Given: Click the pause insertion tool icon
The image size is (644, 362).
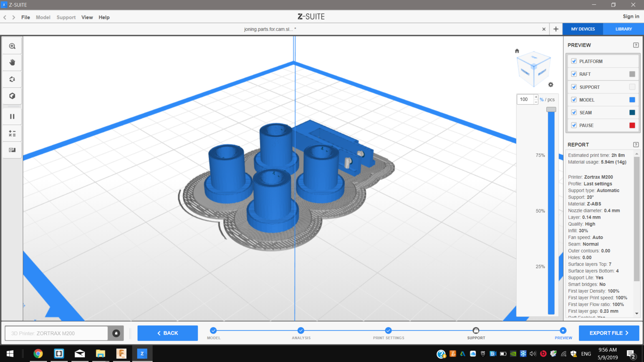Looking at the screenshot, I should (x=12, y=116).
